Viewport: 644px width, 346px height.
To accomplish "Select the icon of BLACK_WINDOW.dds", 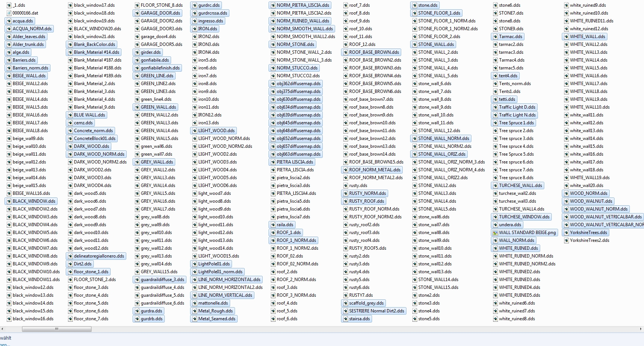I will (x=9, y=201).
